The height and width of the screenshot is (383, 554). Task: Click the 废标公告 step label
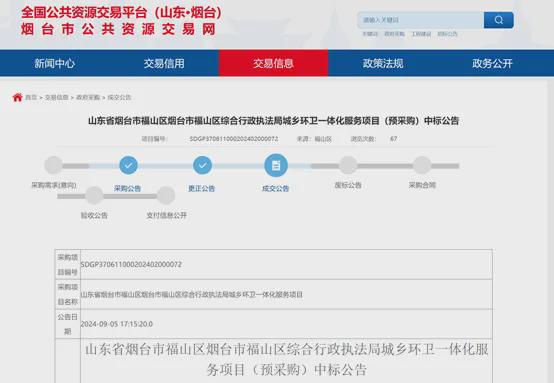tap(348, 185)
